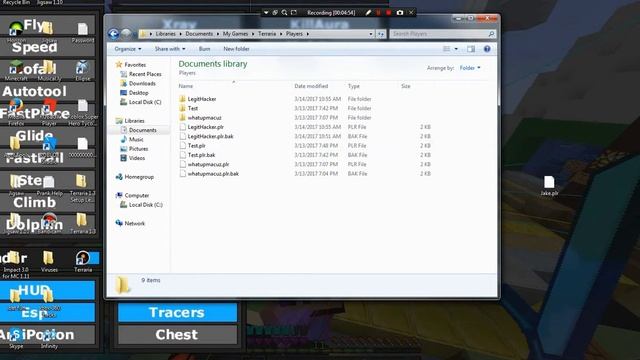Screen dimensions: 640x360
Task: Close the recording toolbar with the X
Action: click(x=411, y=13)
